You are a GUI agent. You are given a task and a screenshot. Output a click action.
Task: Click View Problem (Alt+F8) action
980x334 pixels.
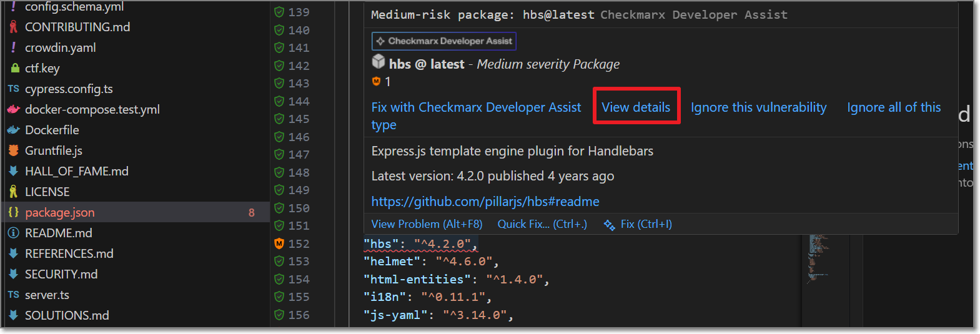point(427,224)
